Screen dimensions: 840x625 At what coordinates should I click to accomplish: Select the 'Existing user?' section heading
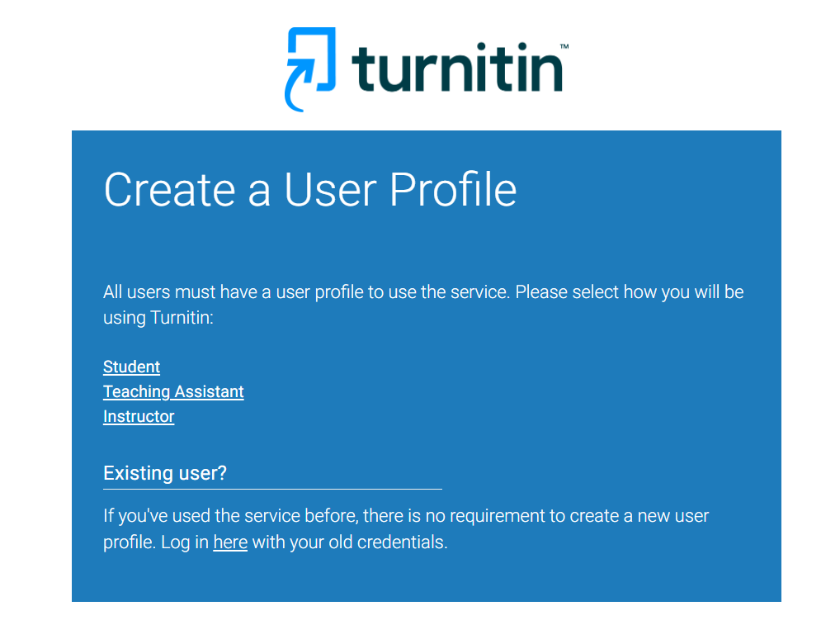click(165, 473)
